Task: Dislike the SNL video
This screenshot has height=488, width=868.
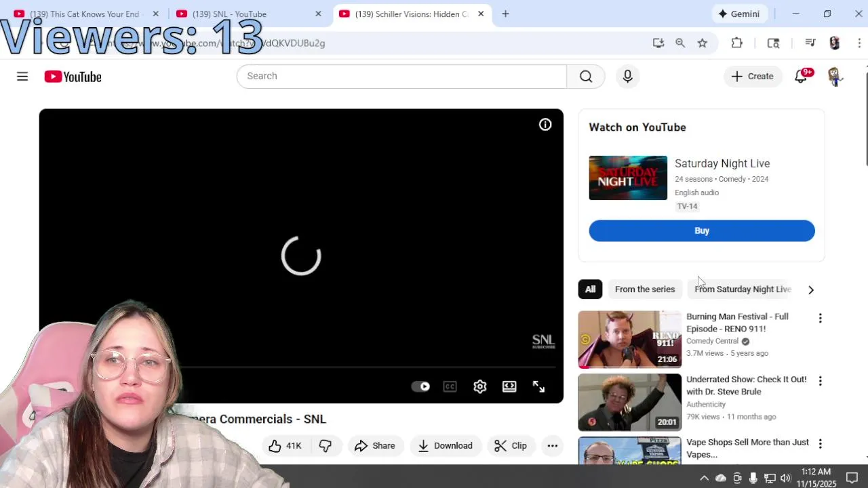Action: (x=325, y=445)
